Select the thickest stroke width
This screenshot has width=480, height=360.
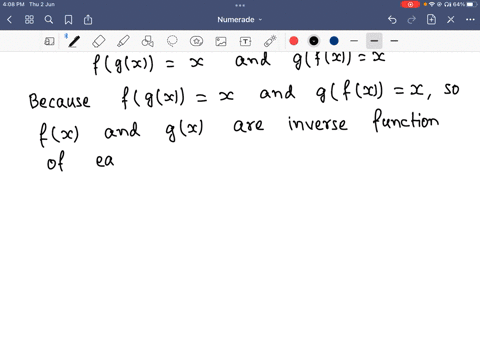pyautogui.click(x=394, y=41)
